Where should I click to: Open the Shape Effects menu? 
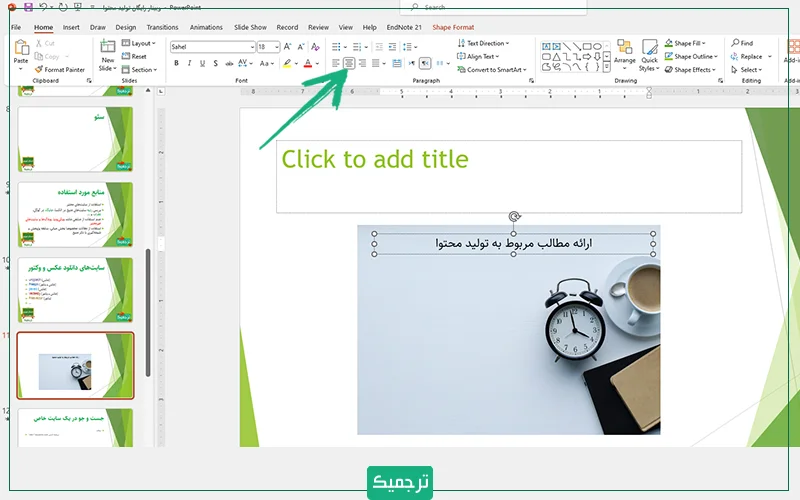tap(690, 69)
